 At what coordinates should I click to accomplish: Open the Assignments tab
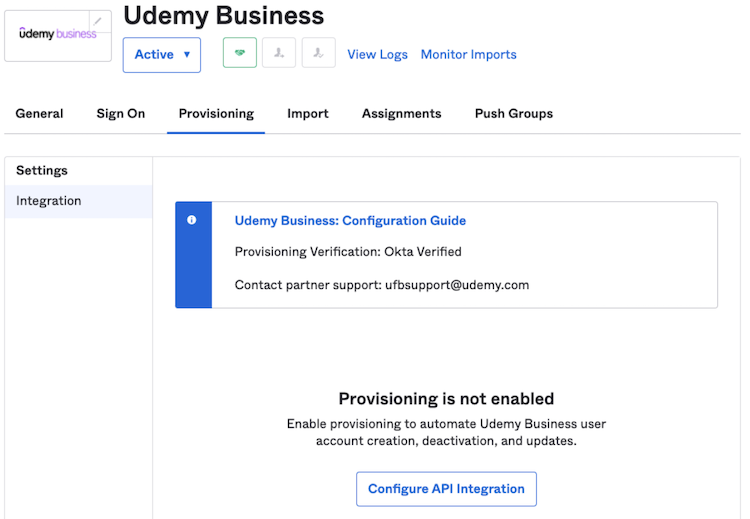[401, 114]
